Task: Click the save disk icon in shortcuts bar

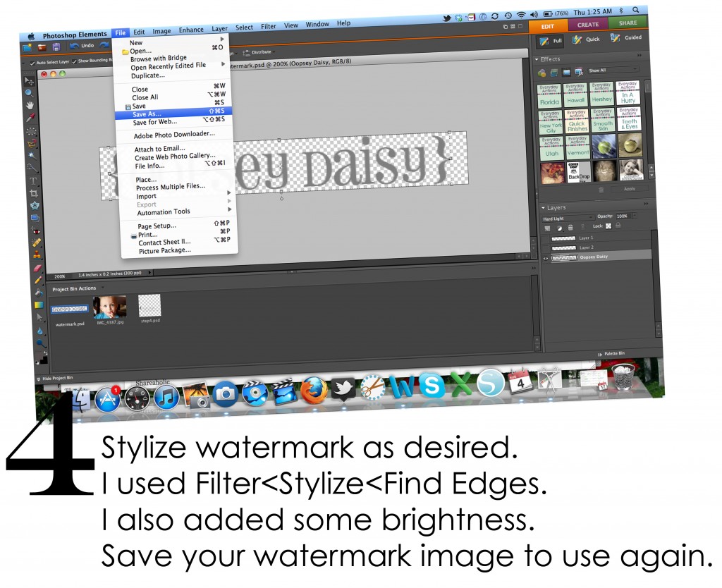Action: pos(56,47)
